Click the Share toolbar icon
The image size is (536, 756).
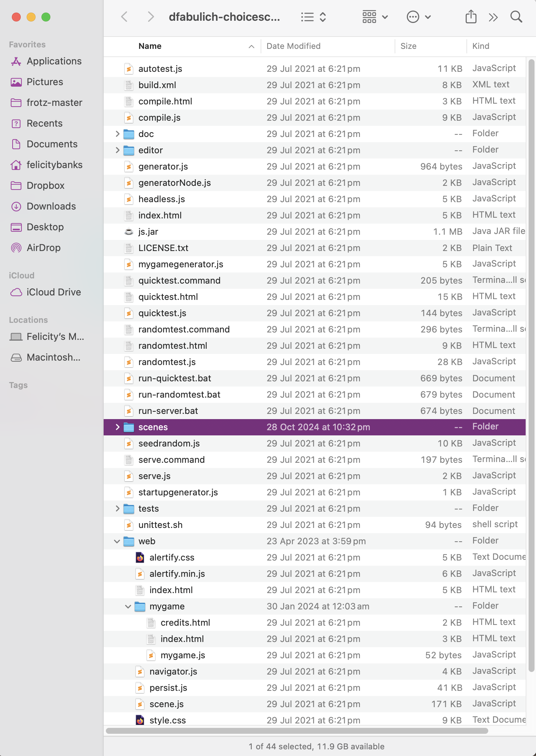pos(471,17)
